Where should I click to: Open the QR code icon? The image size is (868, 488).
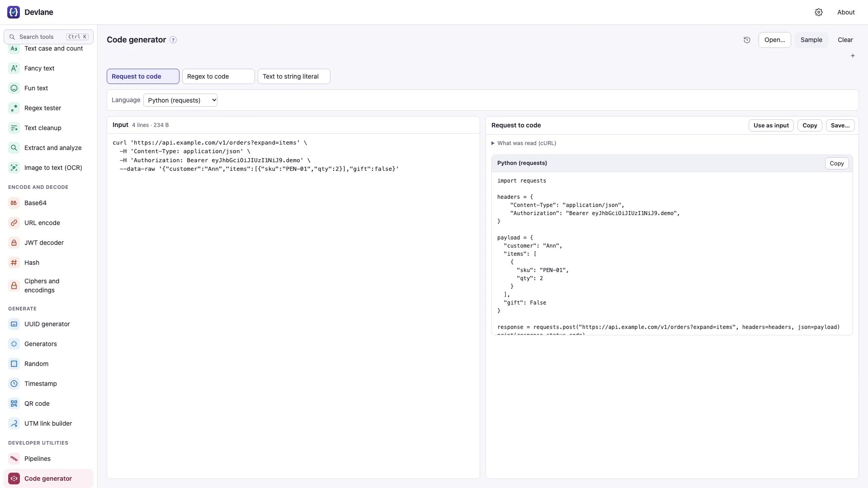(x=14, y=404)
